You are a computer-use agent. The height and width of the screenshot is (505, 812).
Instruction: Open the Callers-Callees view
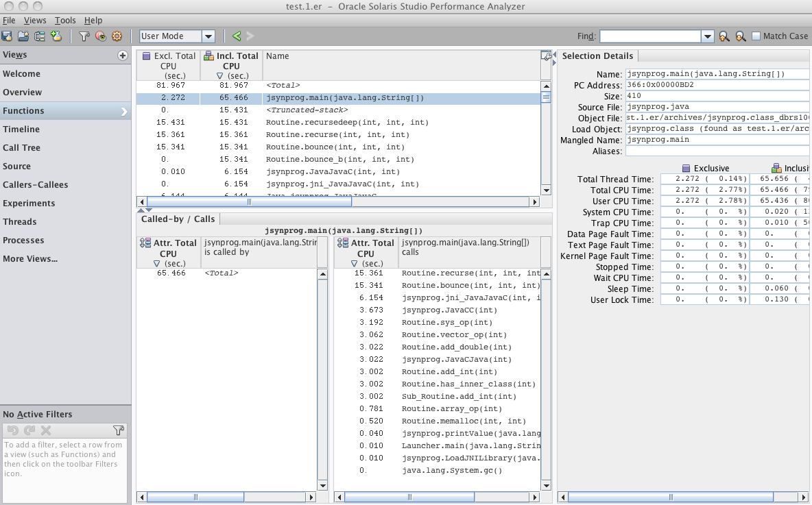pyautogui.click(x=65, y=185)
